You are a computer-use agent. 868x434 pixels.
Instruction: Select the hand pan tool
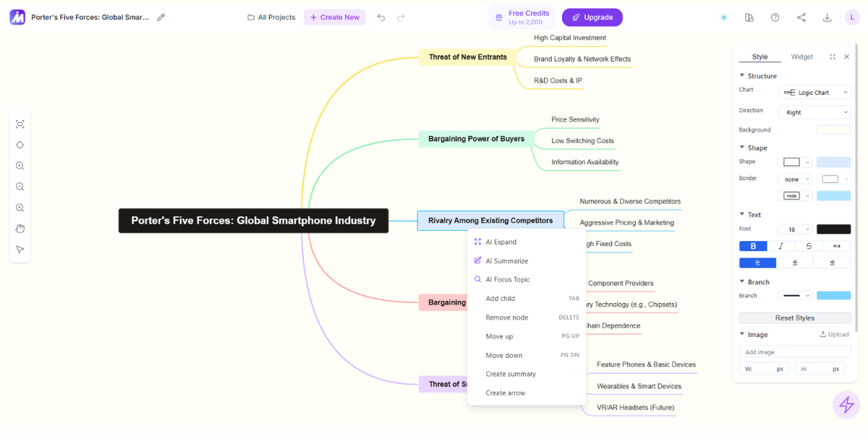point(20,229)
